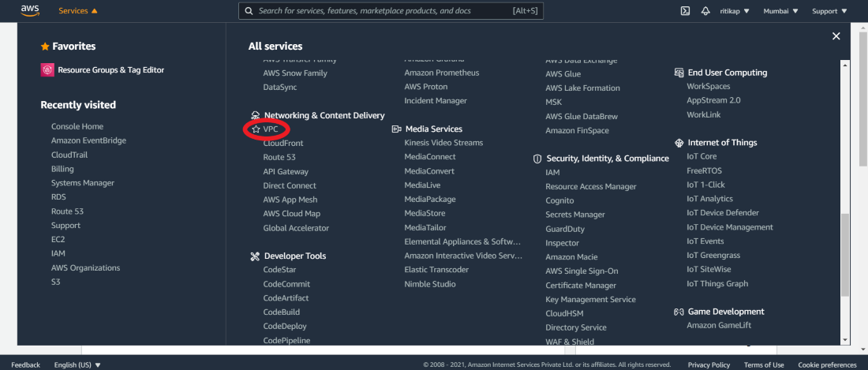Open GuardDuty
Screen dimensions: 868x370
point(565,229)
